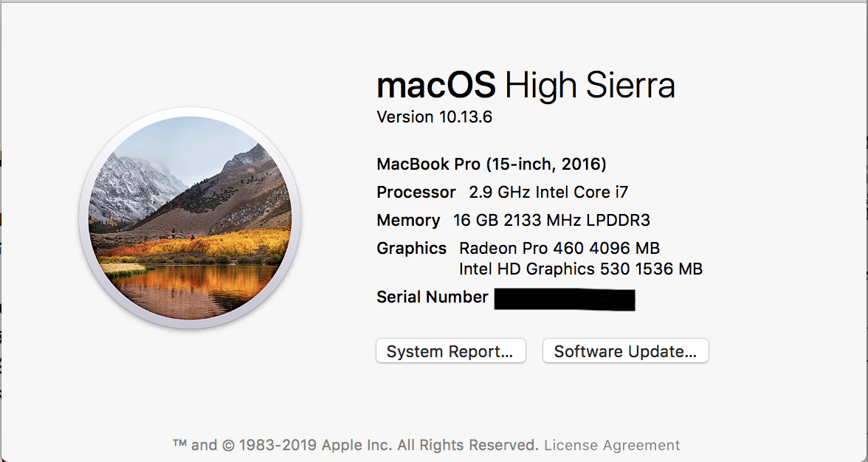Click the Serial Number label
The width and height of the screenshot is (868, 462).
pyautogui.click(x=433, y=297)
